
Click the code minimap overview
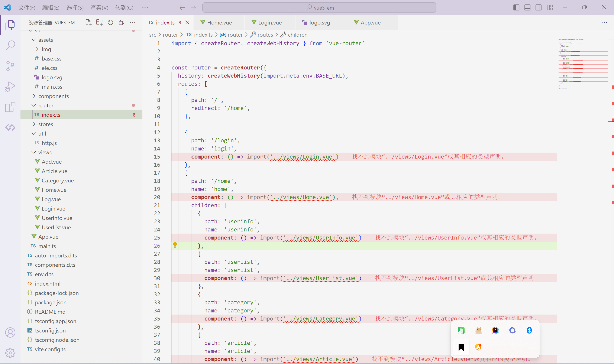pyautogui.click(x=583, y=64)
